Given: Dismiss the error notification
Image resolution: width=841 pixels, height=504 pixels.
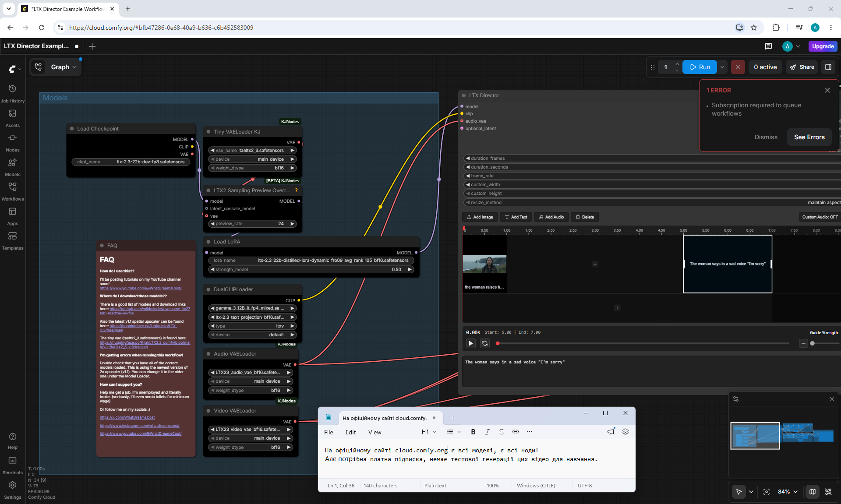Looking at the screenshot, I should [x=766, y=137].
